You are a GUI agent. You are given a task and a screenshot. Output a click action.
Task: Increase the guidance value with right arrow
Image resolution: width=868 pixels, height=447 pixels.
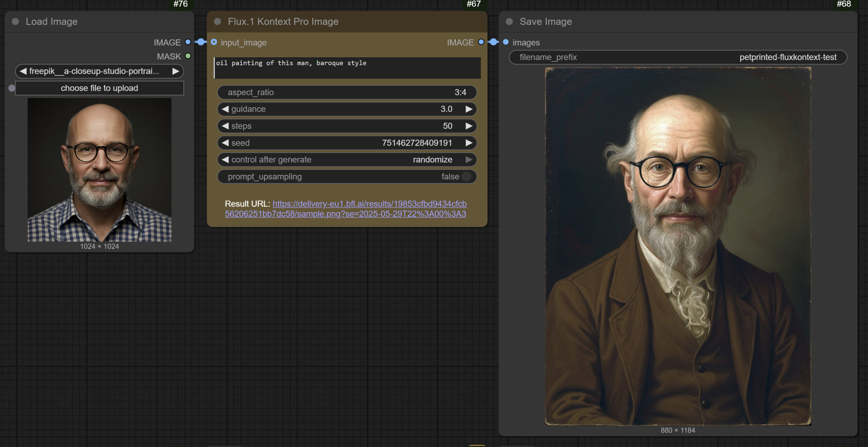(x=469, y=109)
